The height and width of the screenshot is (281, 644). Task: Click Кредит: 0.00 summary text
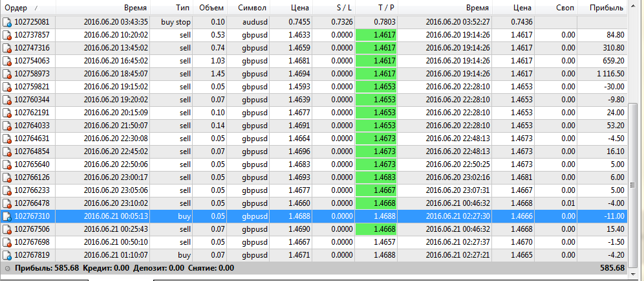coord(107,268)
